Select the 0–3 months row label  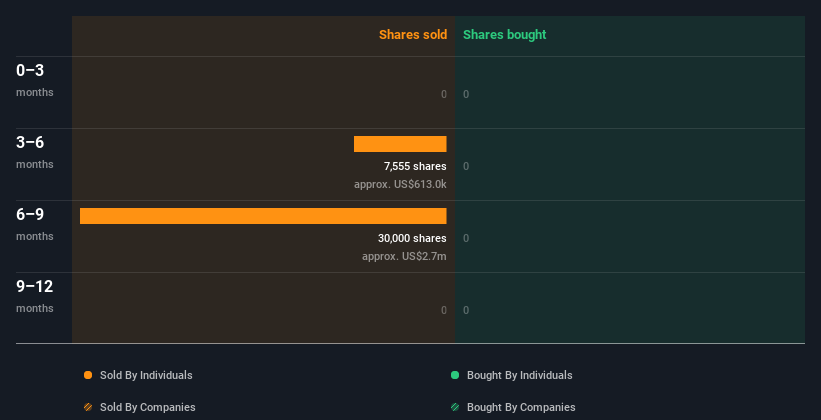[31, 71]
